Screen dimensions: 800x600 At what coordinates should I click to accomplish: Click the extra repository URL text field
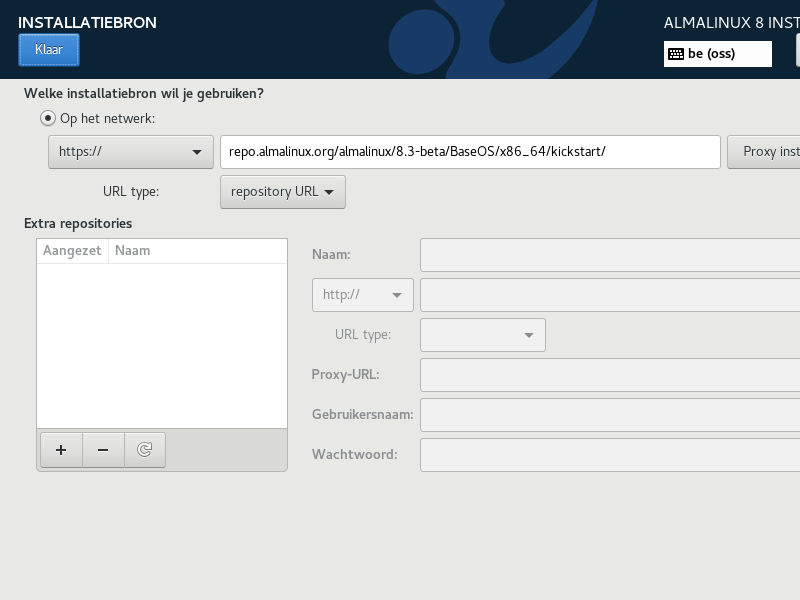(x=610, y=295)
